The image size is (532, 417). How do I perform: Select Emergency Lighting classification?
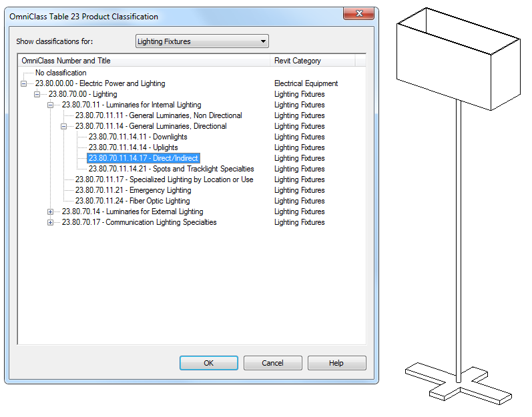coord(133,190)
